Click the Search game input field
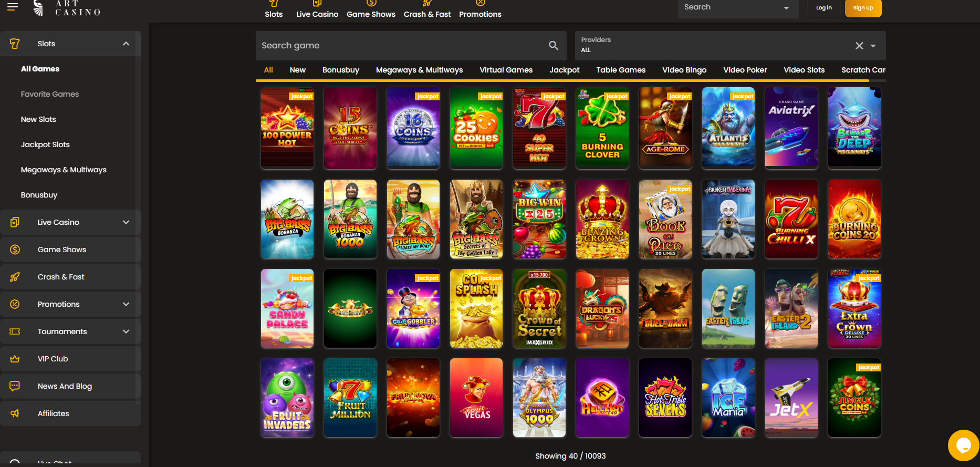Screen dimensions: 980x467 click(411, 46)
